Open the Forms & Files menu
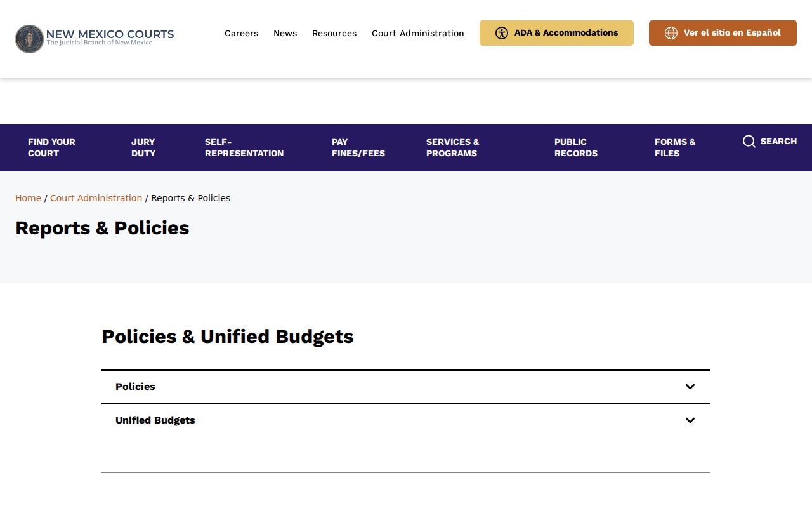This screenshot has height=508, width=812. pyautogui.click(x=675, y=147)
